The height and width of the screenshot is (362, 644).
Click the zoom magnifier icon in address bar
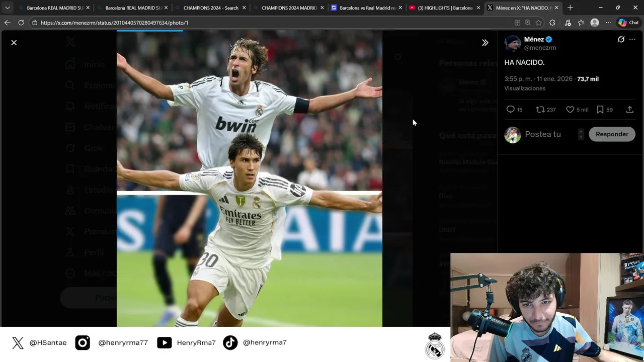pyautogui.click(x=528, y=23)
